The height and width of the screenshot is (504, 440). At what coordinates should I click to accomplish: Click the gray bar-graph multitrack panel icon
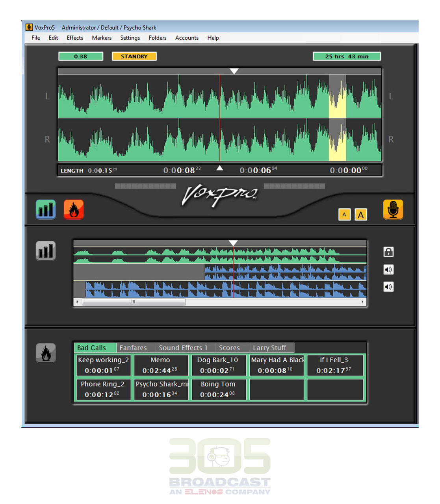point(46,251)
